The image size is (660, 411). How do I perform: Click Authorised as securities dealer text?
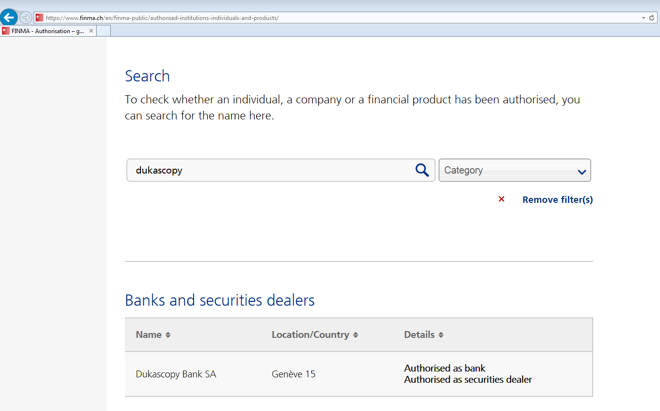(x=468, y=379)
